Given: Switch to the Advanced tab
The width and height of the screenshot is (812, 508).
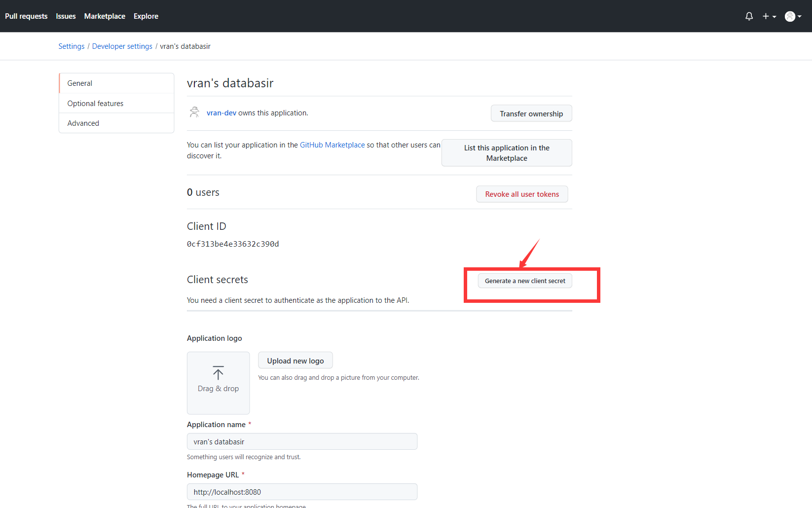Looking at the screenshot, I should coord(83,123).
